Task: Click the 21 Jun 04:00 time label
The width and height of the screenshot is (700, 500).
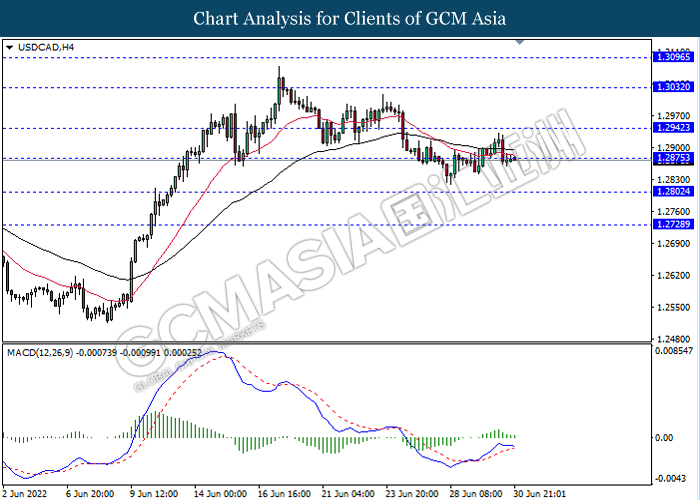Action: pyautogui.click(x=348, y=494)
